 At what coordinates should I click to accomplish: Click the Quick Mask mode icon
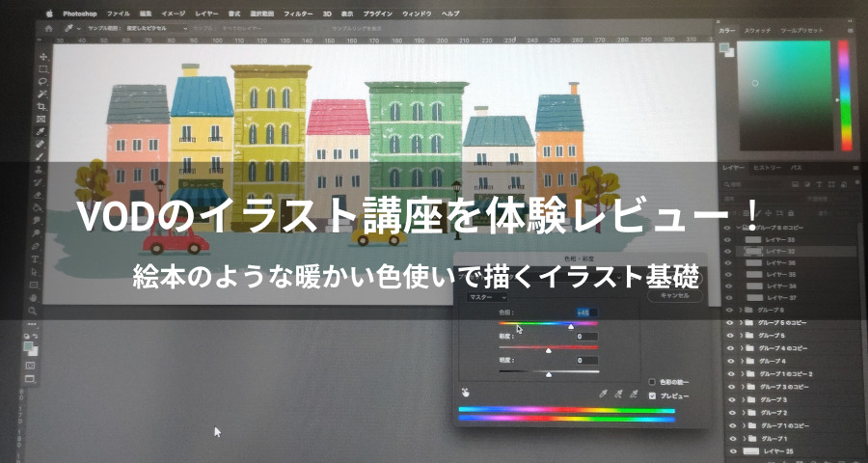(30, 366)
